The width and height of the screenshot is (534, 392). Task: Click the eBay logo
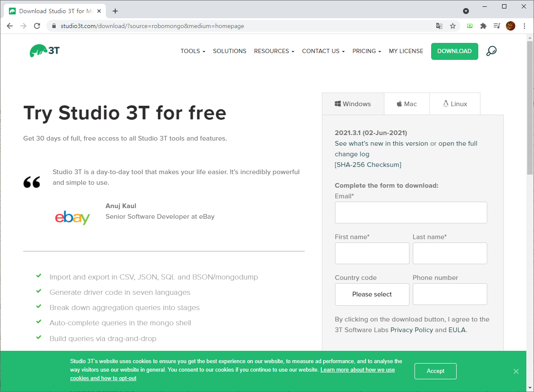click(73, 217)
